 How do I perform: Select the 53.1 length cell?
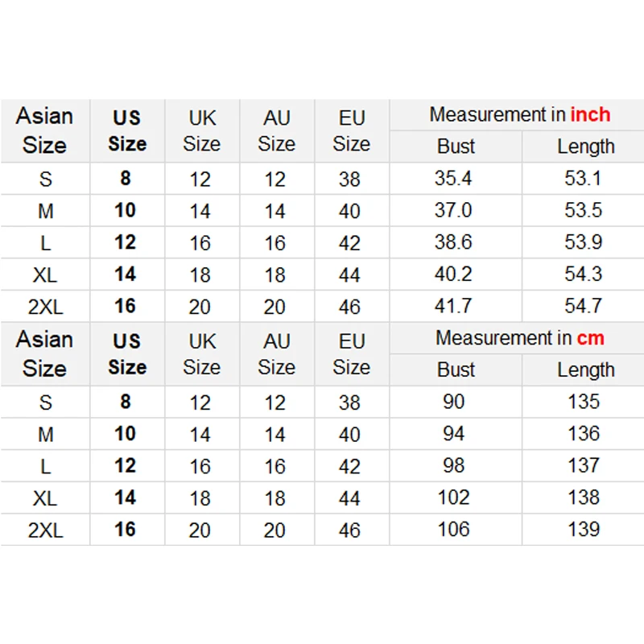point(584,178)
